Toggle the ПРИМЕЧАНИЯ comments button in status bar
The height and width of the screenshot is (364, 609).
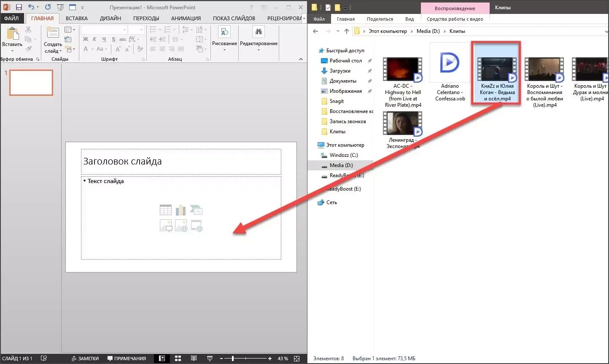point(127,359)
